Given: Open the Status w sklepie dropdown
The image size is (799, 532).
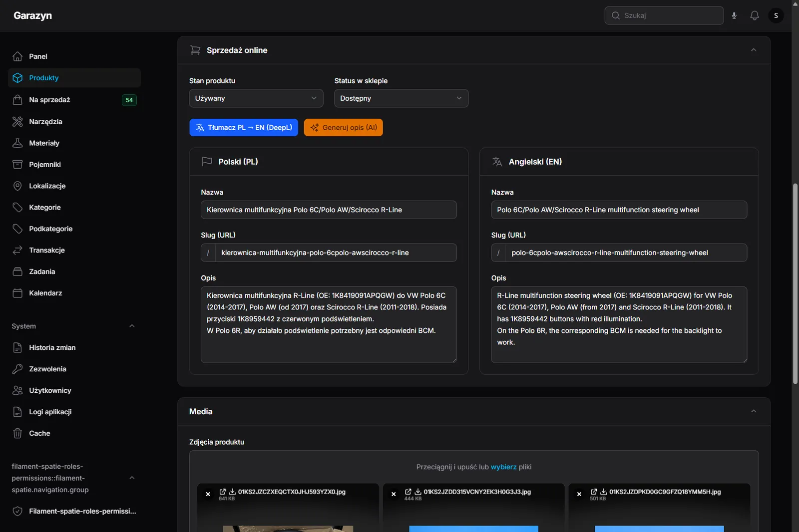Looking at the screenshot, I should coord(401,98).
